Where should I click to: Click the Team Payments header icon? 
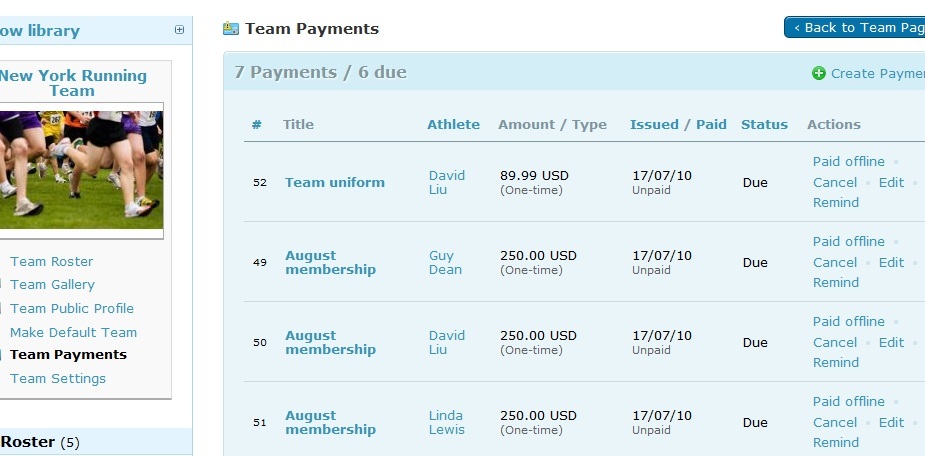click(231, 29)
